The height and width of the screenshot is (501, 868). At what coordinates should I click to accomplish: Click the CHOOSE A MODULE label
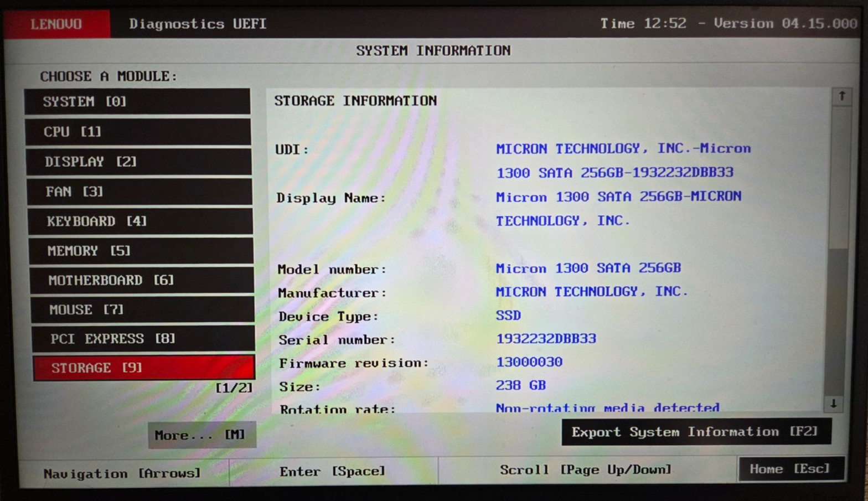108,76
